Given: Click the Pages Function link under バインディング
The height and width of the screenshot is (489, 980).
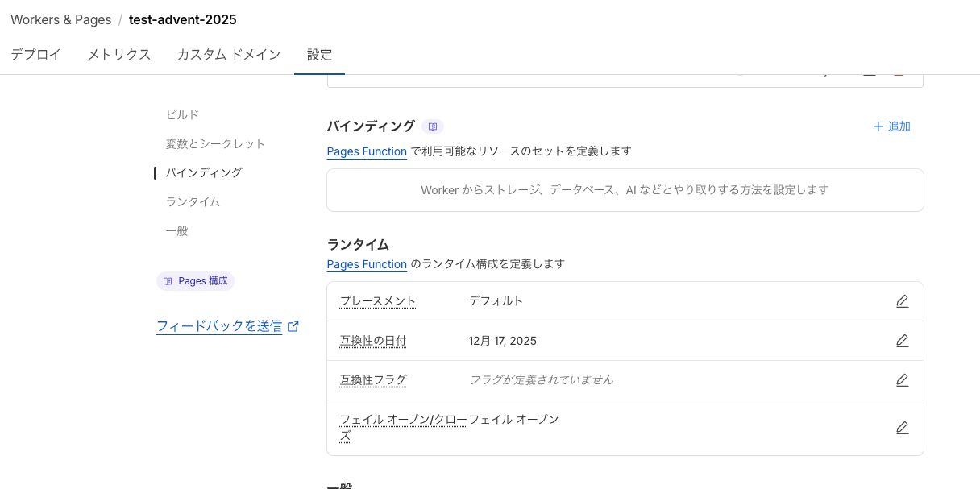Looking at the screenshot, I should 367,151.
